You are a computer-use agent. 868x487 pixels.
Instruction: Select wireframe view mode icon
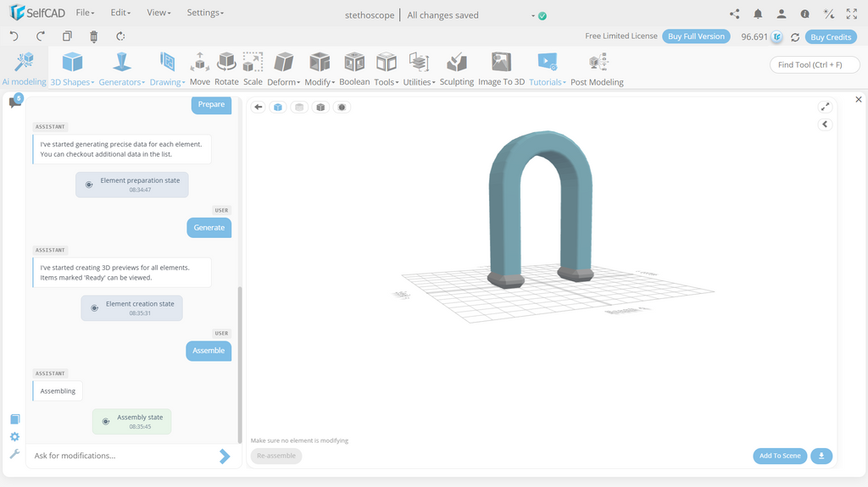click(299, 108)
